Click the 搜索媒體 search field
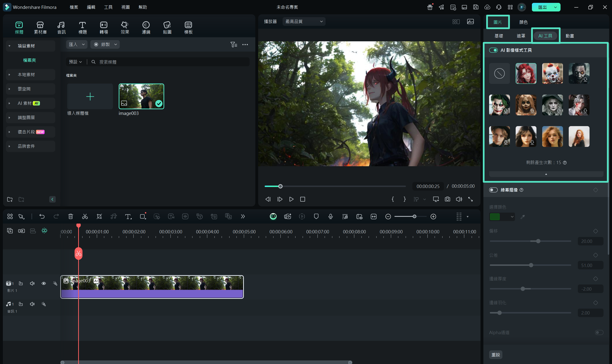This screenshot has height=364, width=612. coord(170,62)
